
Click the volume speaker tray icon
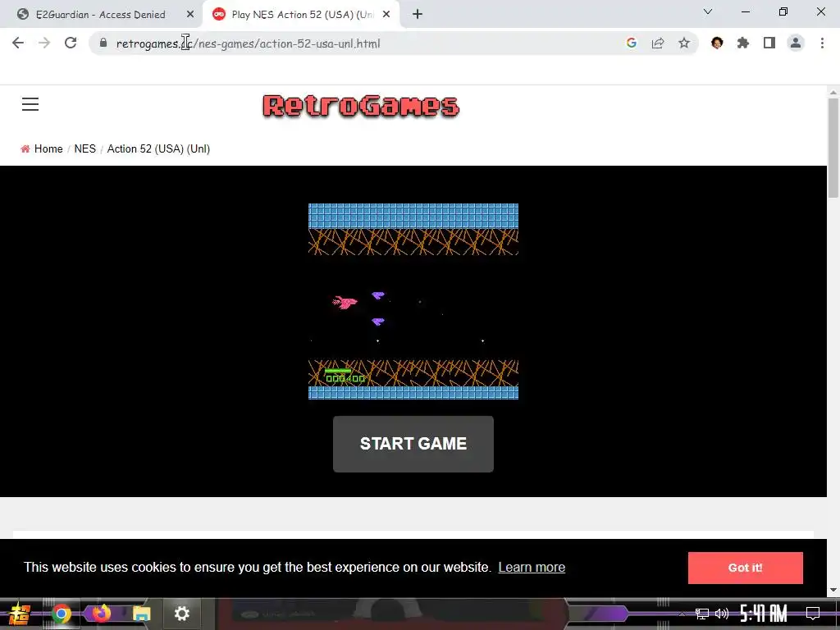[722, 614]
